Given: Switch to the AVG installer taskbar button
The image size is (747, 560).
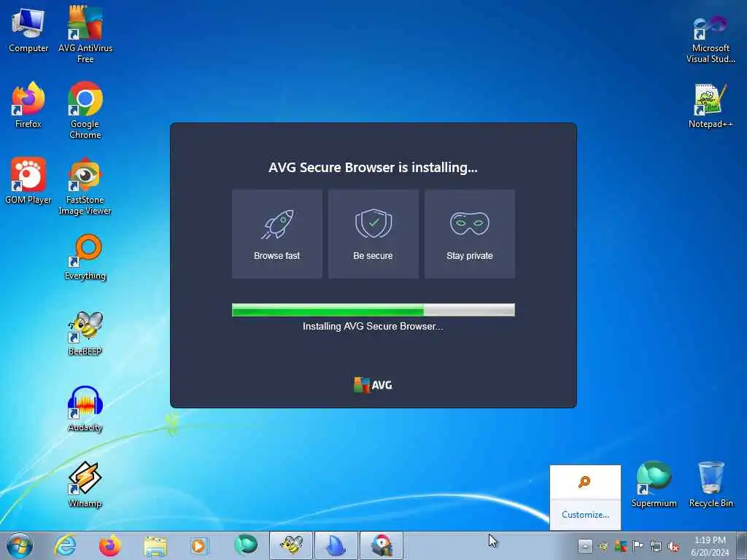Looking at the screenshot, I should coord(381,545).
